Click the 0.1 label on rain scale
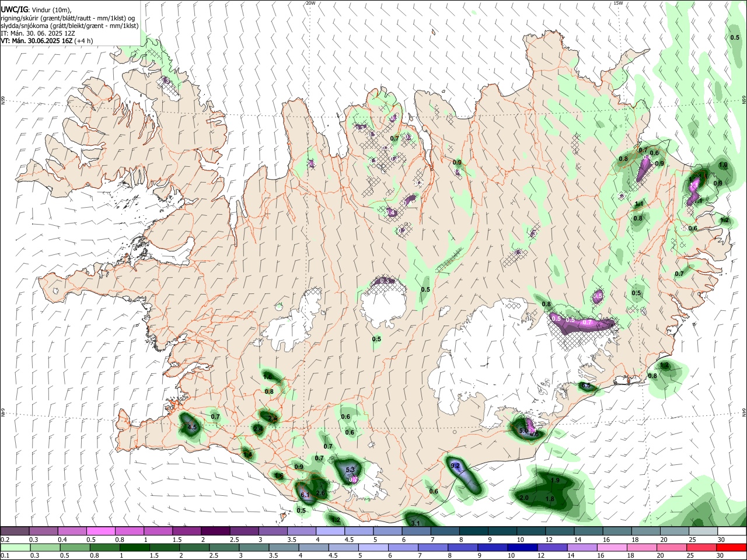 pyautogui.click(x=5, y=555)
